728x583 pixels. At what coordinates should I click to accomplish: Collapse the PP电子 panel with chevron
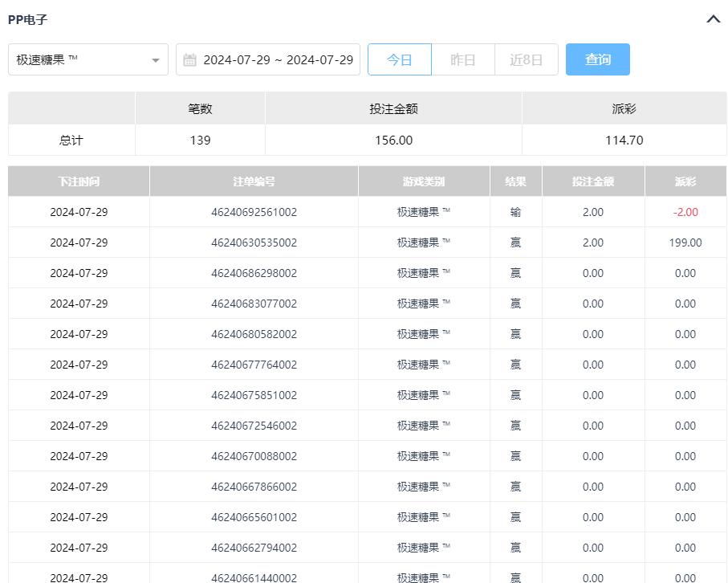tap(713, 19)
